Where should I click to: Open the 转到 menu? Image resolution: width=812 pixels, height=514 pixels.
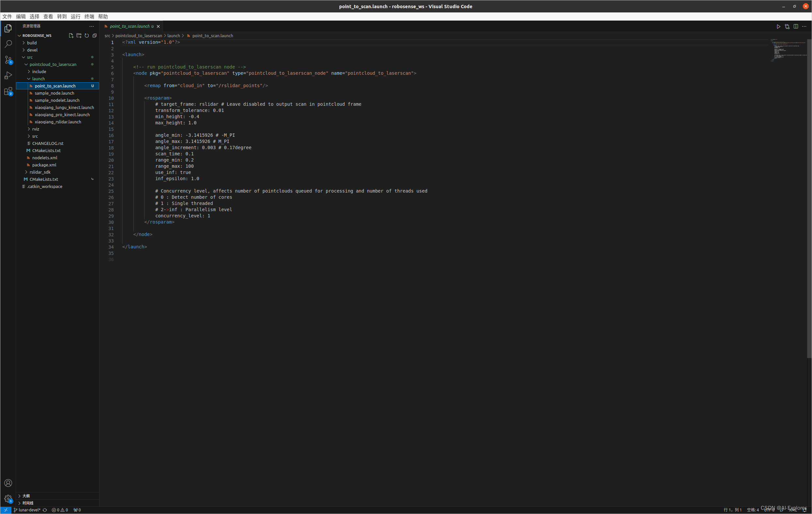click(x=62, y=17)
